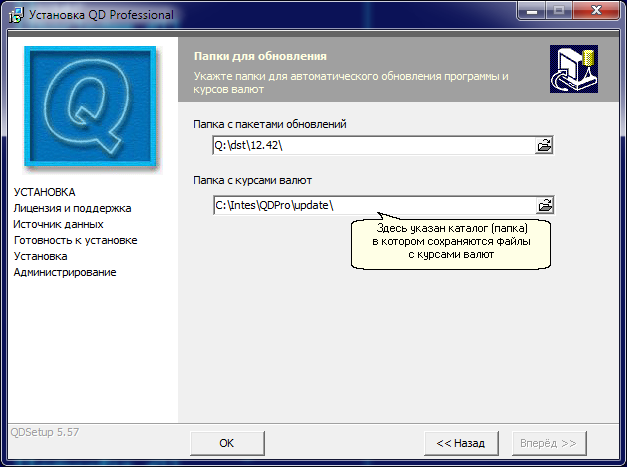Click the QDSetup 5.57 version text

pyautogui.click(x=45, y=432)
